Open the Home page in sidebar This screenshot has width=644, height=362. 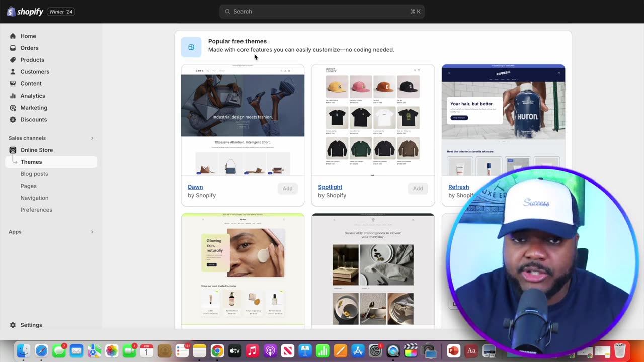pyautogui.click(x=28, y=36)
